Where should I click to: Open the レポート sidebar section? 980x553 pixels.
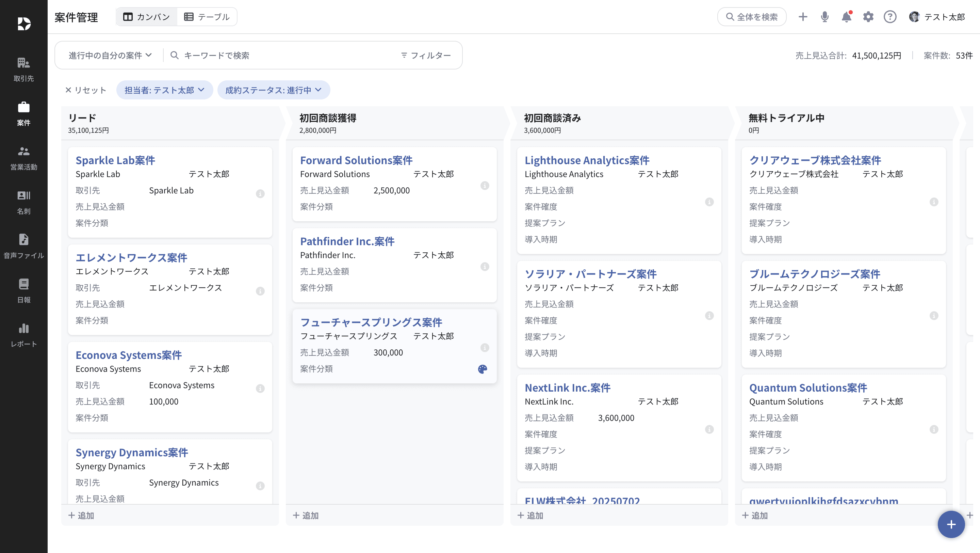23,335
